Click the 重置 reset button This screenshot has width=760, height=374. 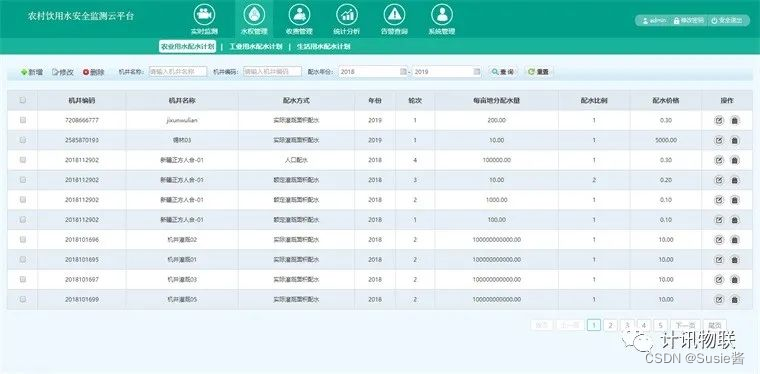(538, 72)
